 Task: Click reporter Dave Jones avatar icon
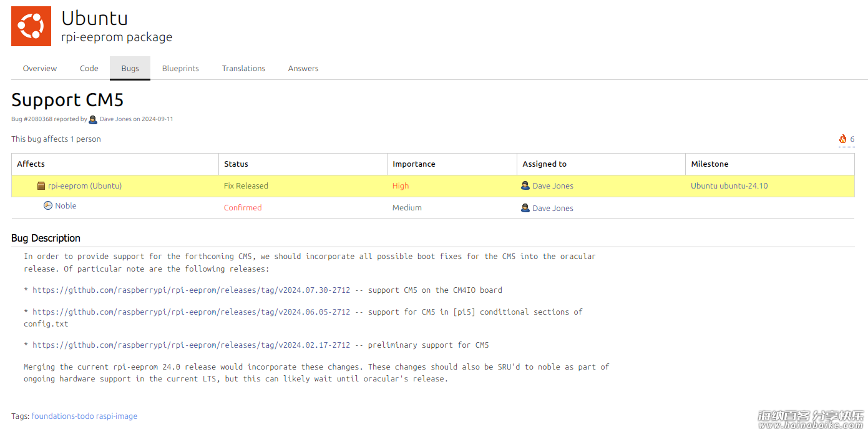93,119
